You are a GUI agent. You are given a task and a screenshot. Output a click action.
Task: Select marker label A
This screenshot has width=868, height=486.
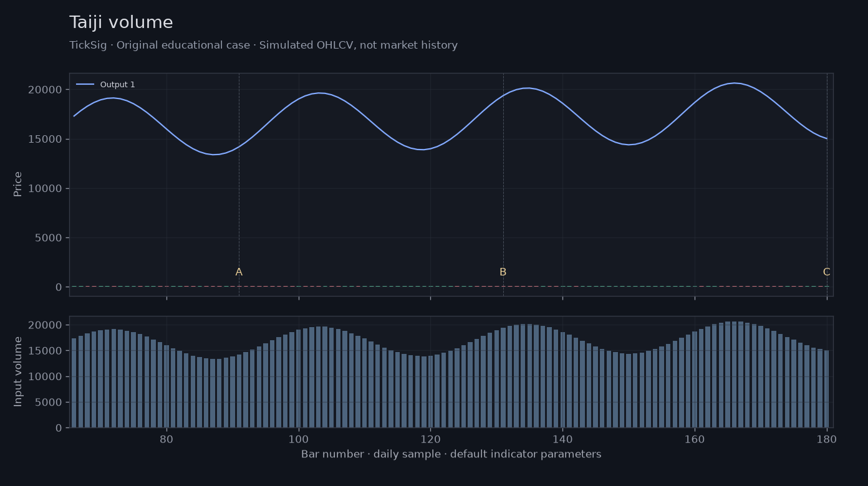coord(239,272)
